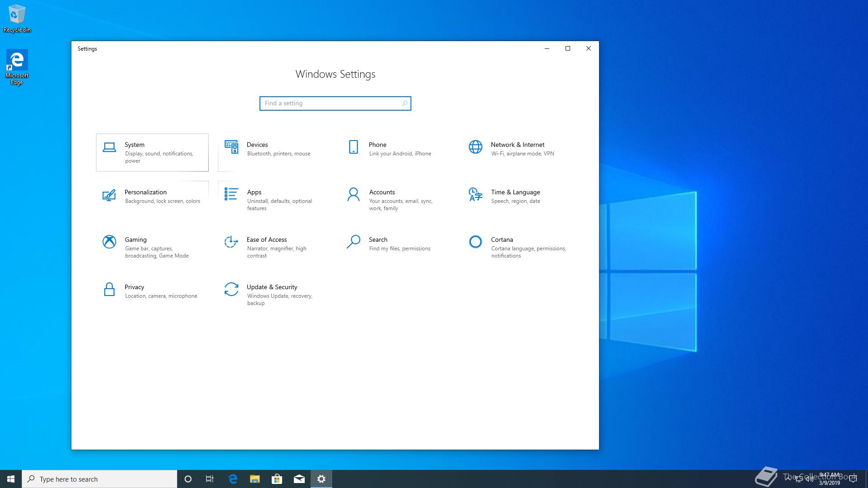868x488 pixels.
Task: Click the volume speaker tray icon
Action: tap(810, 479)
